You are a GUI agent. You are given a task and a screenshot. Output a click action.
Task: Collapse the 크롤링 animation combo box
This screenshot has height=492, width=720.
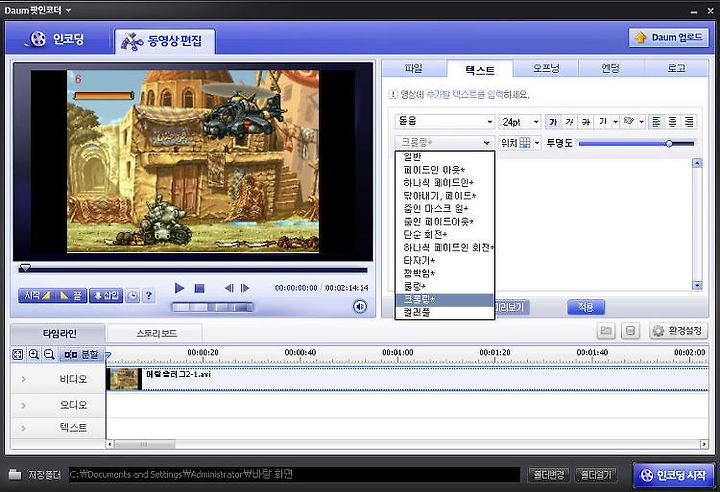(444, 143)
